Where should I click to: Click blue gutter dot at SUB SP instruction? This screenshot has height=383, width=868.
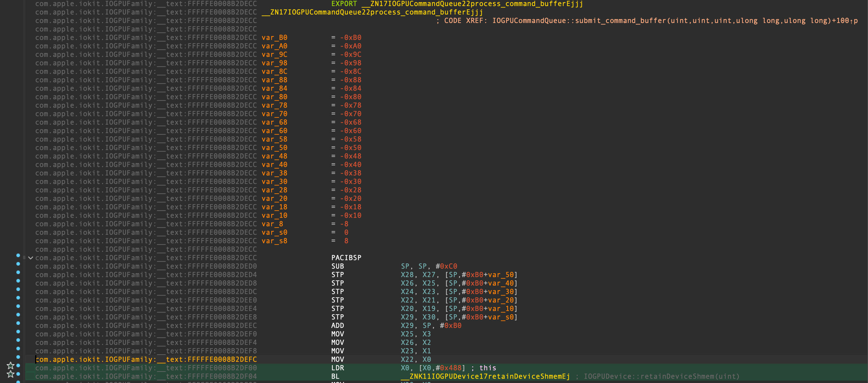18,264
